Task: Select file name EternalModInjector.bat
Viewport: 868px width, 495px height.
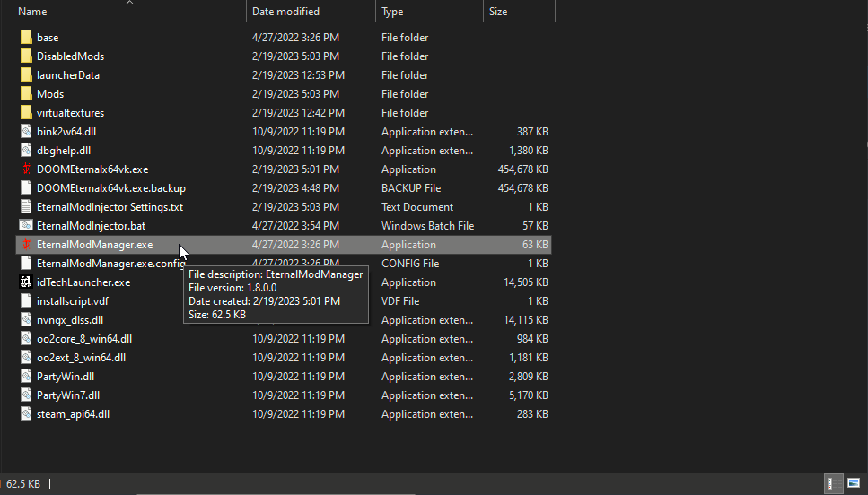Action: tap(91, 226)
